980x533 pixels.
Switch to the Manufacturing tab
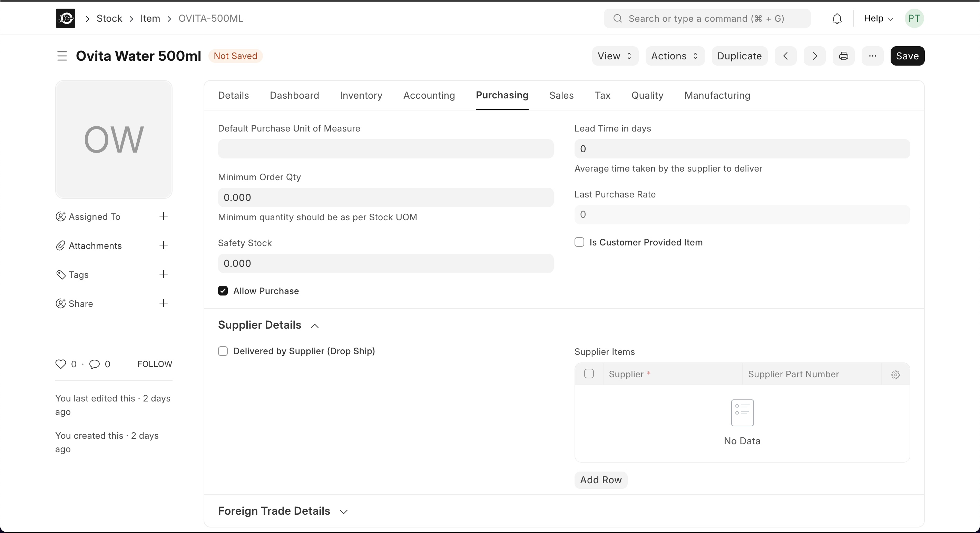pos(717,95)
